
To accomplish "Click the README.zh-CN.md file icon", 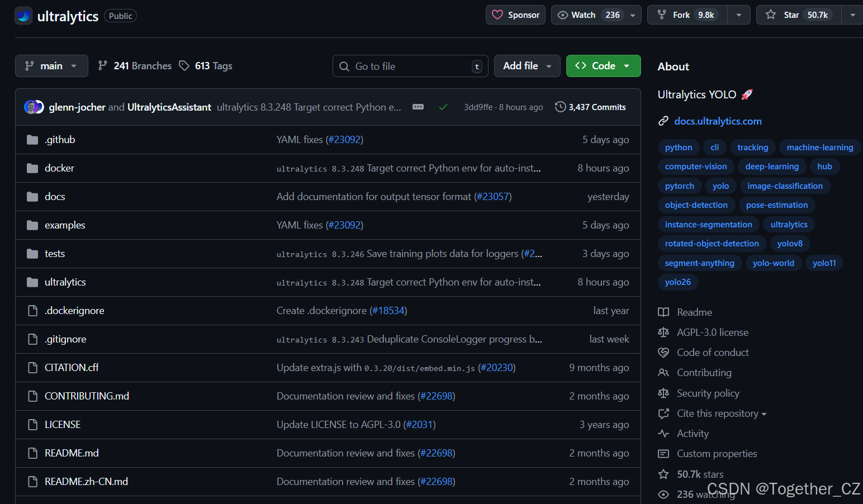I will point(32,482).
